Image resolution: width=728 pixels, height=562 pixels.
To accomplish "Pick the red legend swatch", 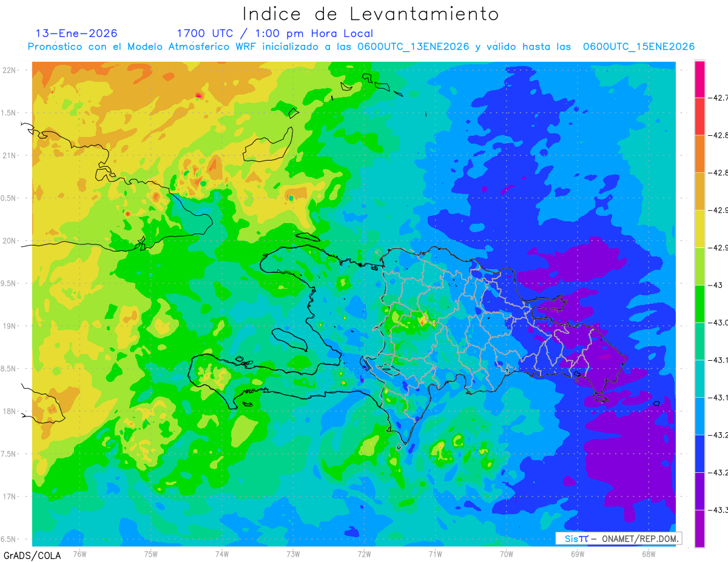I will click(x=699, y=116).
